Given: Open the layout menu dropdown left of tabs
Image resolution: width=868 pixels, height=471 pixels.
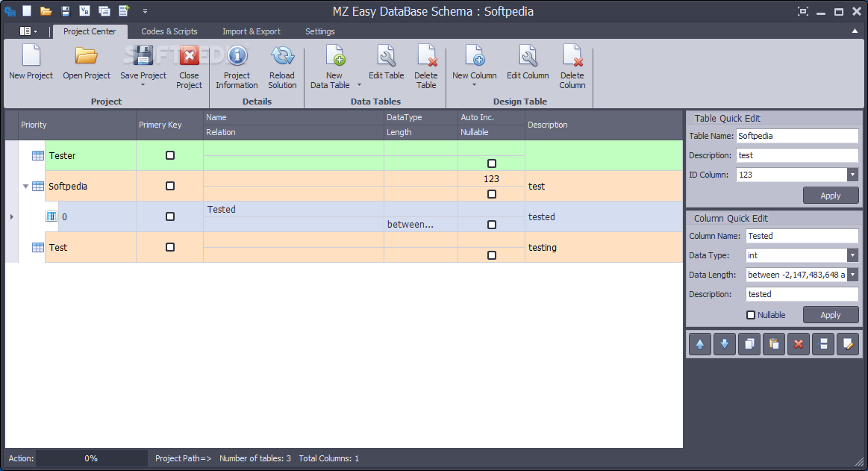Looking at the screenshot, I should click(28, 31).
